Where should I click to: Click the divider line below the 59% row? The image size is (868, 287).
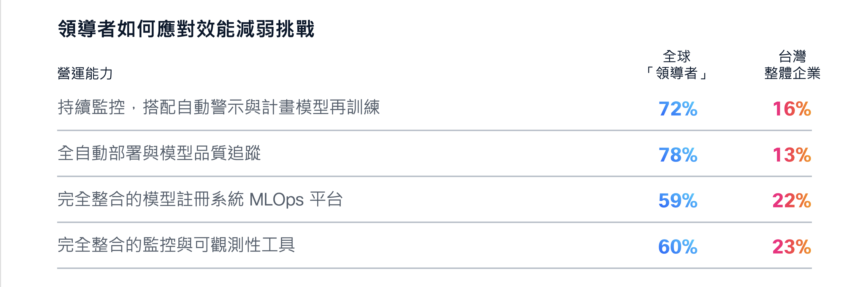(x=434, y=222)
